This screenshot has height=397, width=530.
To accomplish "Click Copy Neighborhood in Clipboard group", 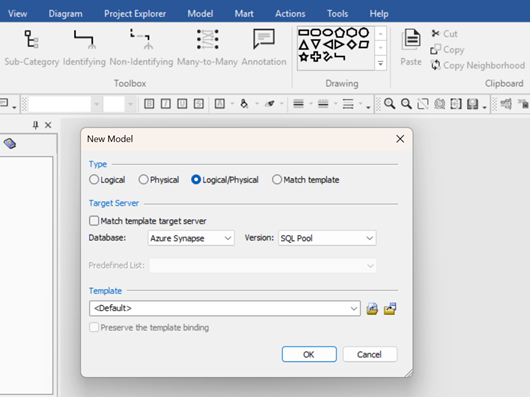I will (478, 65).
